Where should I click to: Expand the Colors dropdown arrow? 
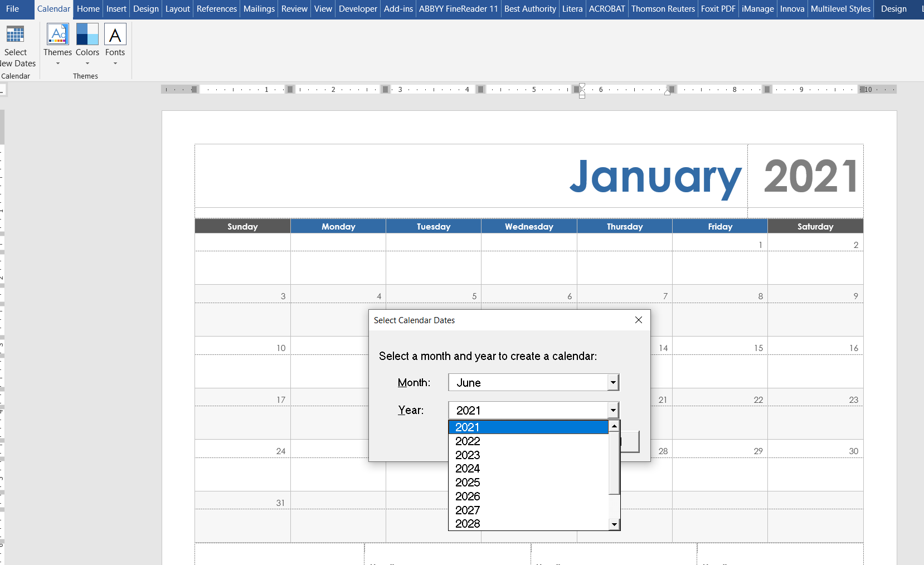click(87, 64)
